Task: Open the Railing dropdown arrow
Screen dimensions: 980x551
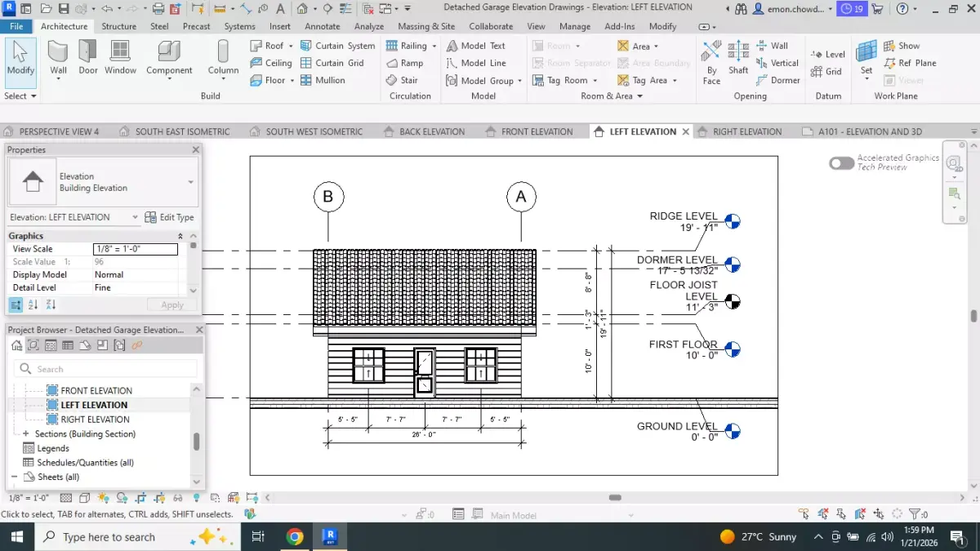Action: pyautogui.click(x=434, y=46)
